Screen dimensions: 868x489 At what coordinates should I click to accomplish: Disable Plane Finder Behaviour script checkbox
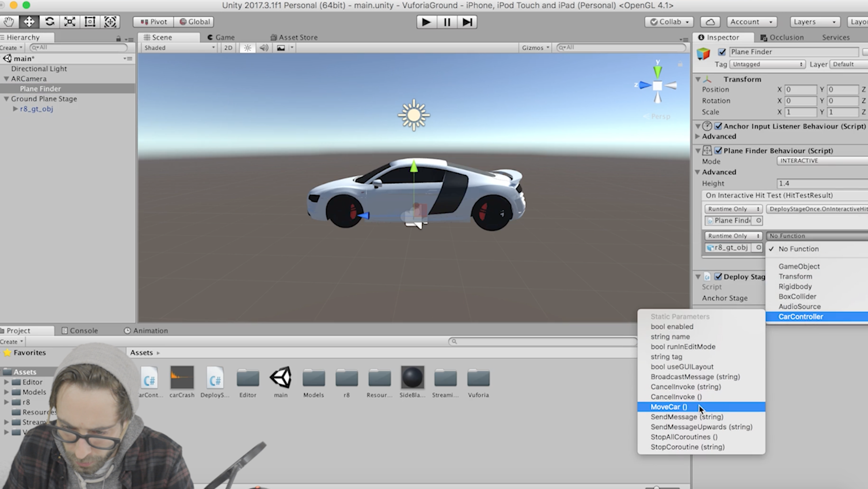[718, 150]
